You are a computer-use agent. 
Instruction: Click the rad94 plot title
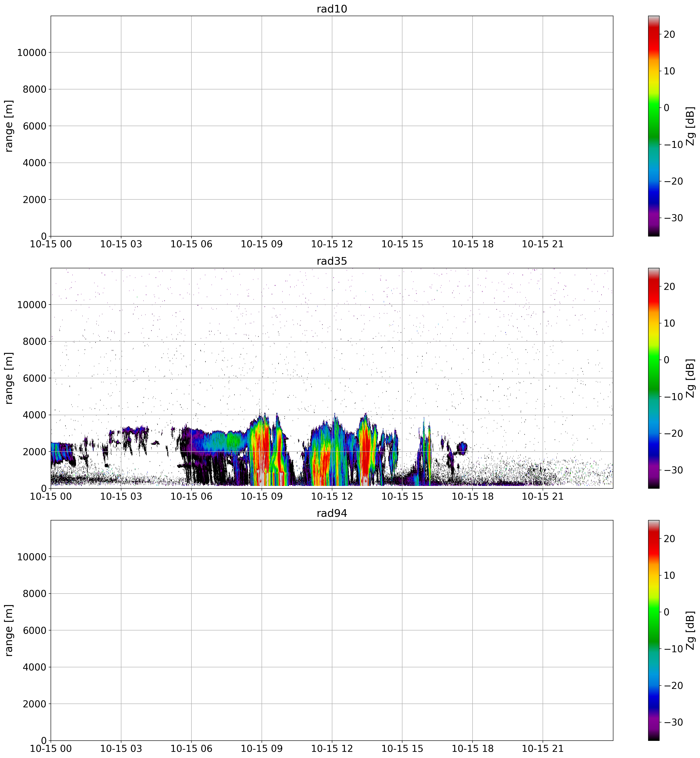332,513
